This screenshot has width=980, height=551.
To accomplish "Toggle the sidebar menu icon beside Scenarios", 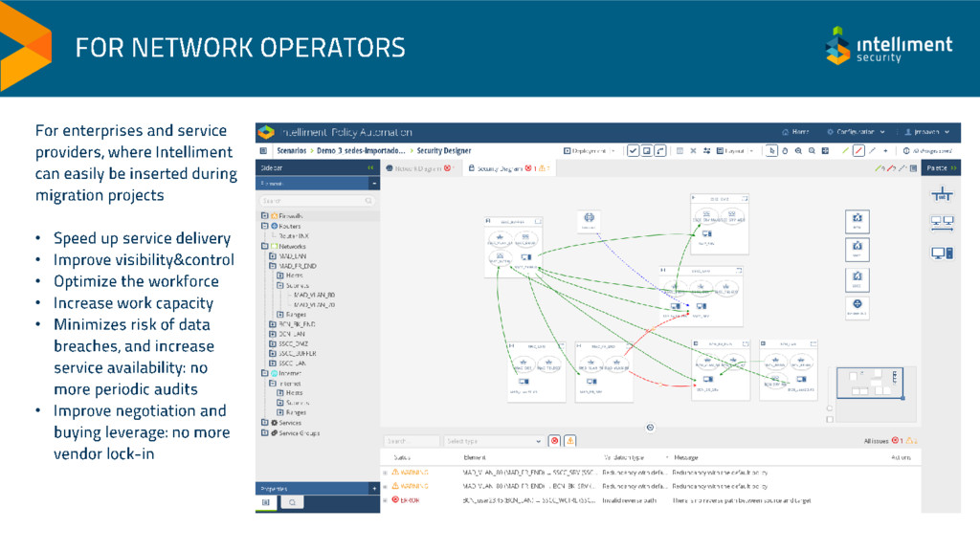I will point(263,150).
